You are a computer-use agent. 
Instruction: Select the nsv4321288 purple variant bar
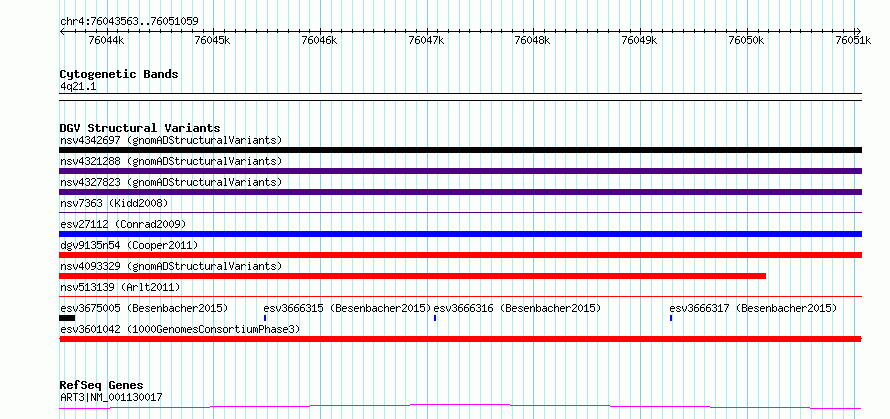point(460,171)
